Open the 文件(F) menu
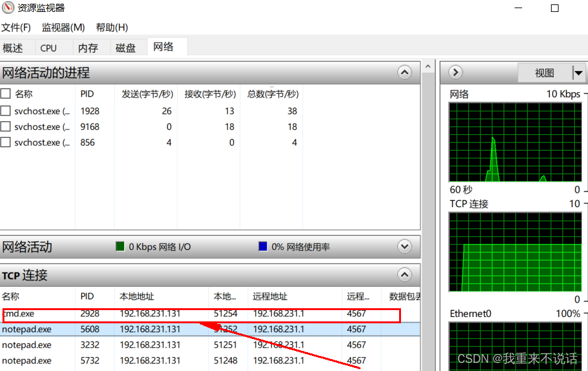Screen dimensions: 588x371 point(16,28)
